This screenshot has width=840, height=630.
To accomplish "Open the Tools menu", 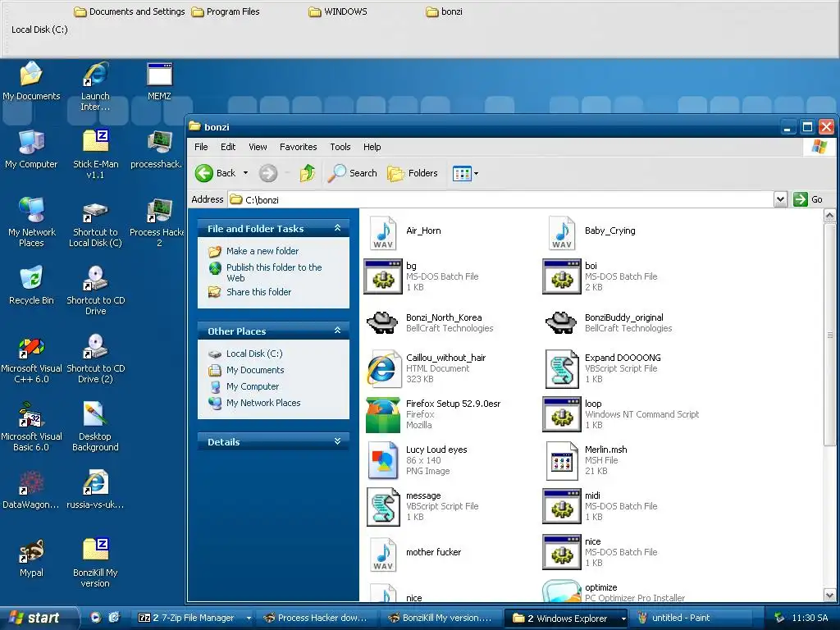I will pyautogui.click(x=340, y=147).
